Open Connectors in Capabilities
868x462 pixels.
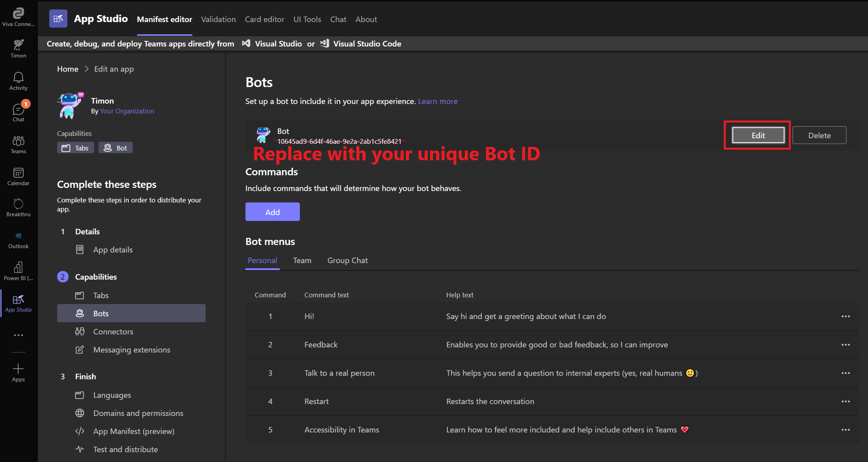(113, 332)
